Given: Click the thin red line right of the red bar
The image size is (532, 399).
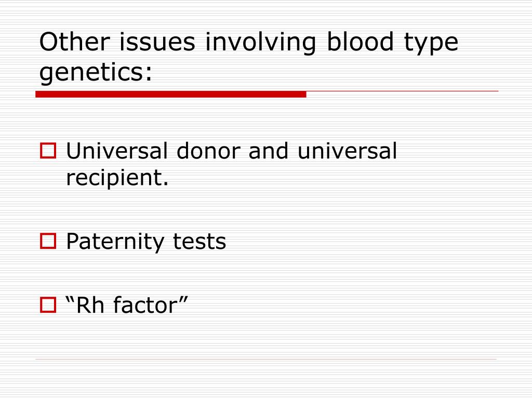Looking at the screenshot, I should click(x=403, y=91).
